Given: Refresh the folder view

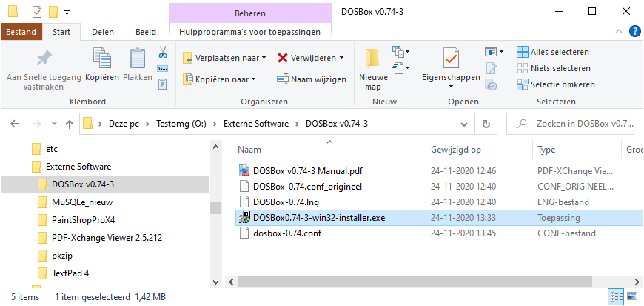Looking at the screenshot, I should click(x=486, y=124).
